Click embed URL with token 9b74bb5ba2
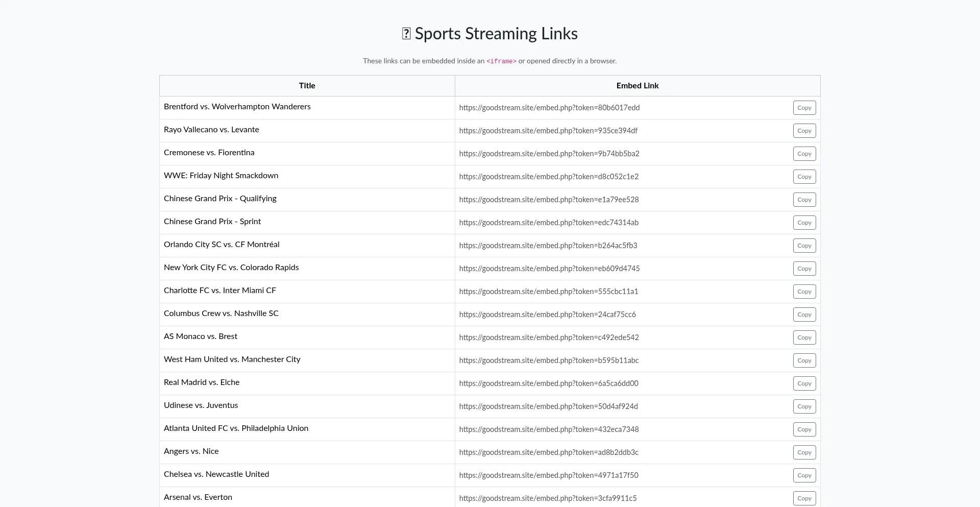The height and width of the screenshot is (507, 980). (549, 154)
